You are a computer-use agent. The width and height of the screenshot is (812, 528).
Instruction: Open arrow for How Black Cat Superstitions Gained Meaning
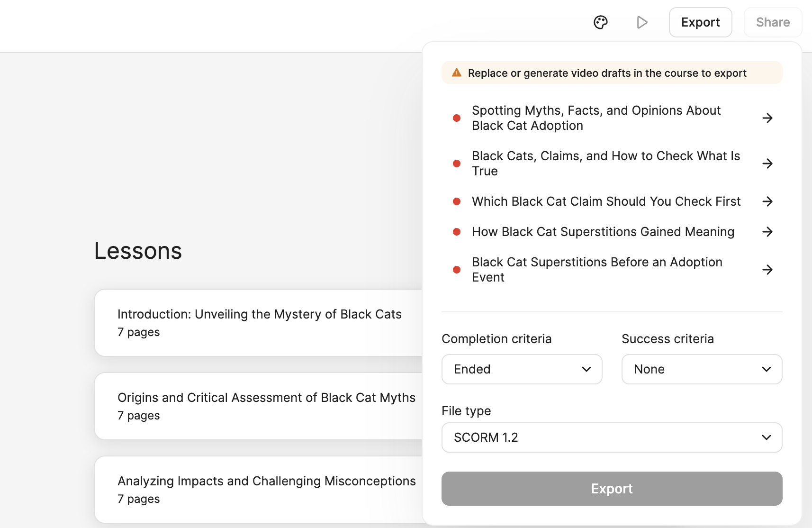click(x=767, y=232)
